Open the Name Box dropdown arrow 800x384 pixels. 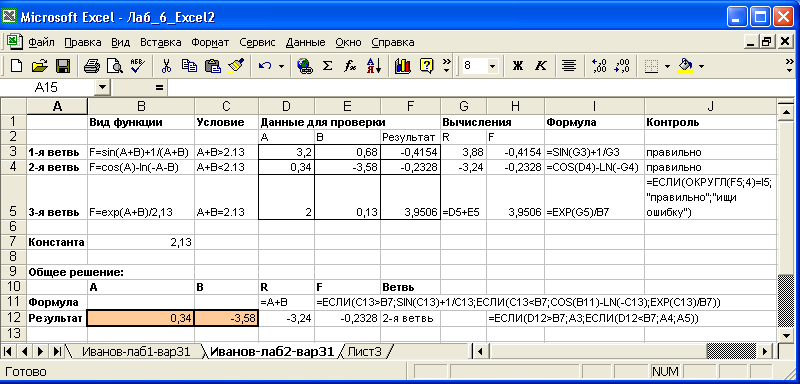point(103,88)
